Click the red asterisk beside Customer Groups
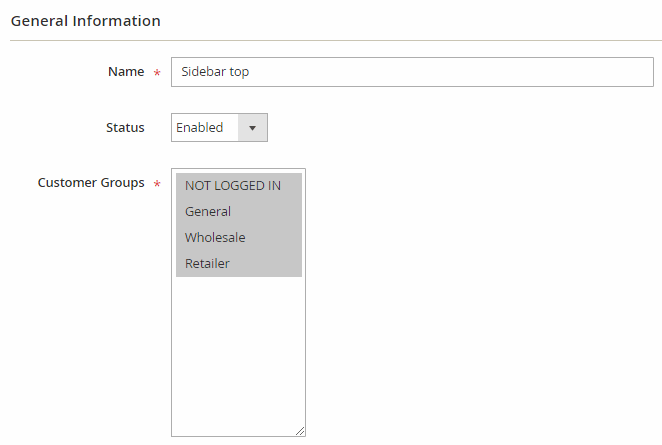The image size is (662, 445). (x=156, y=184)
